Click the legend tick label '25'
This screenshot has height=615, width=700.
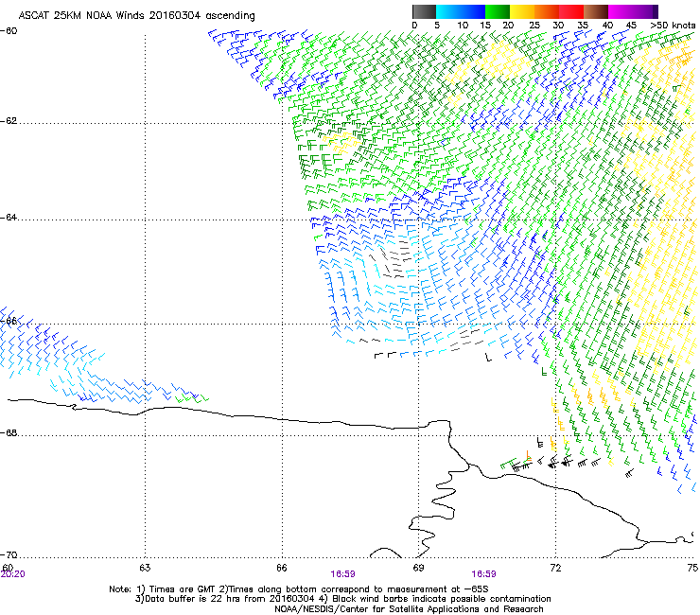(x=534, y=26)
